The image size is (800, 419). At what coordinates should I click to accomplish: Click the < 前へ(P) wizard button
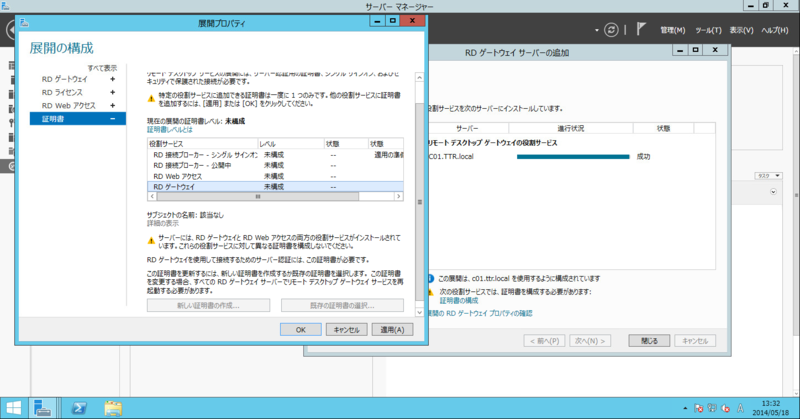pos(544,341)
